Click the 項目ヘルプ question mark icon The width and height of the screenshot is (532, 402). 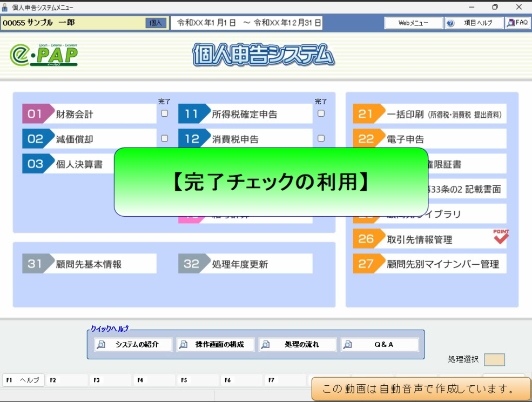point(450,23)
